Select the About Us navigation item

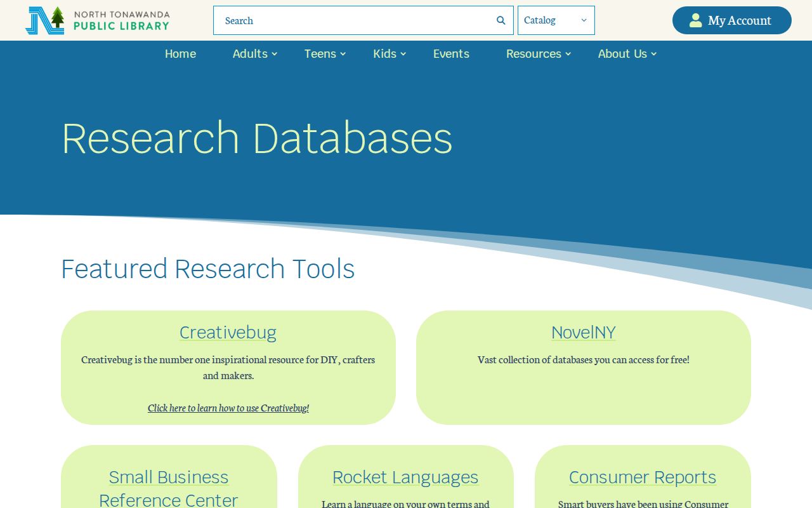coord(622,54)
